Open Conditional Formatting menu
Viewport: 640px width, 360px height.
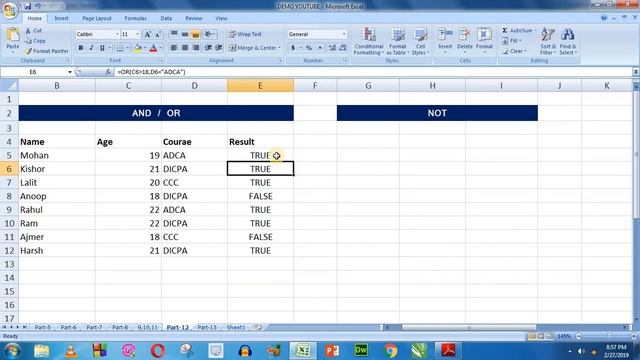(x=369, y=41)
